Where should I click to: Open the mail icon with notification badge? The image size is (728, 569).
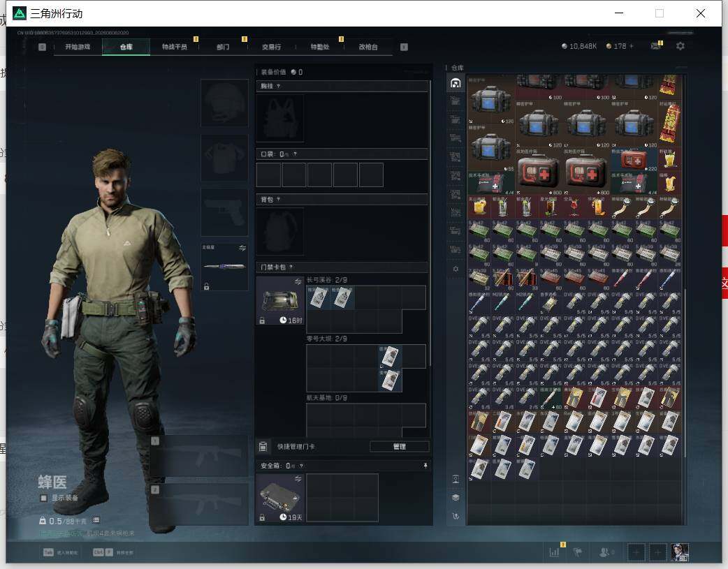click(655, 46)
